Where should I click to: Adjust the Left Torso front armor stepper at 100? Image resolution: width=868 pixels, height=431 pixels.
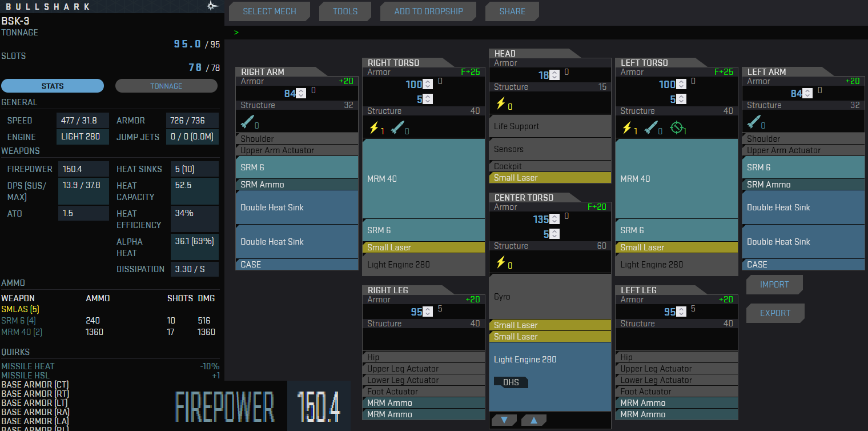coord(681,85)
